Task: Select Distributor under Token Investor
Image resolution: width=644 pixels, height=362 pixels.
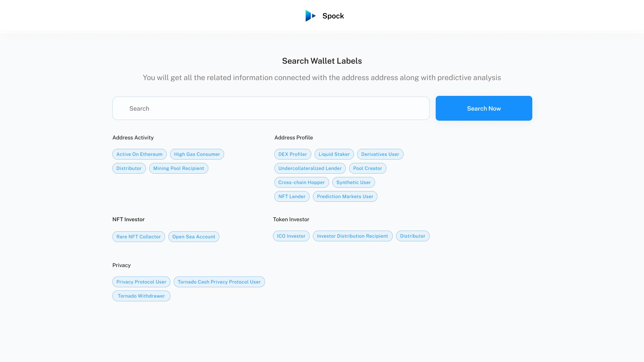Action: [x=413, y=236]
